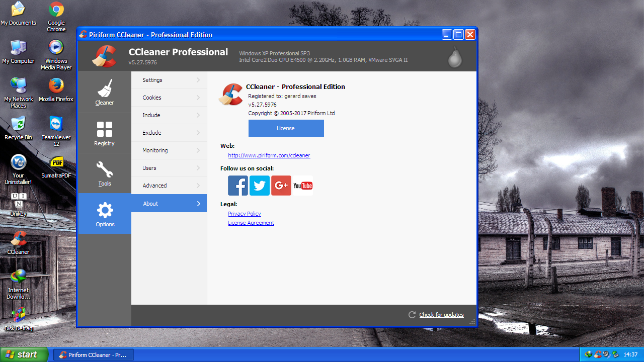The image size is (644, 362).
Task: Open the License Agreement link
Action: click(251, 223)
